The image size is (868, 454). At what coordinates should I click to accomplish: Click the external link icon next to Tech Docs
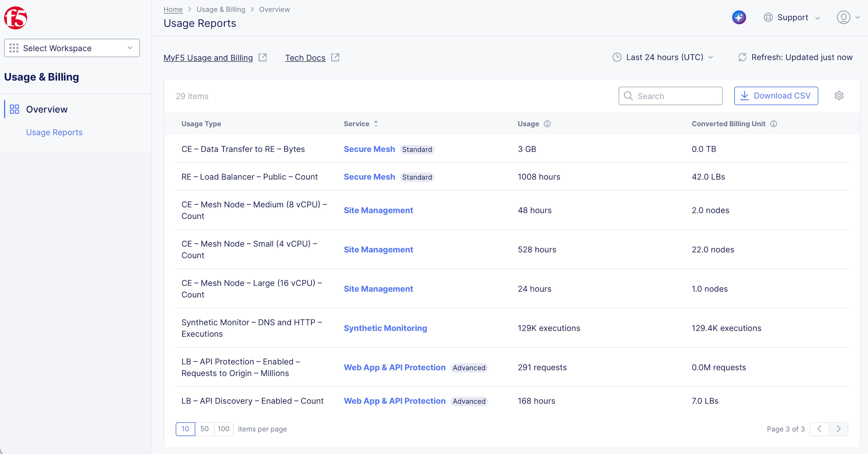(x=335, y=58)
